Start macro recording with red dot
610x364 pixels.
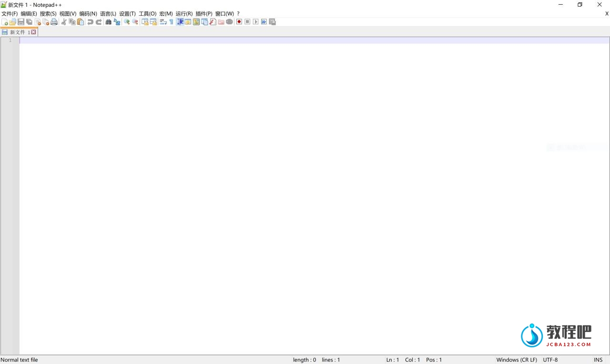(x=239, y=22)
